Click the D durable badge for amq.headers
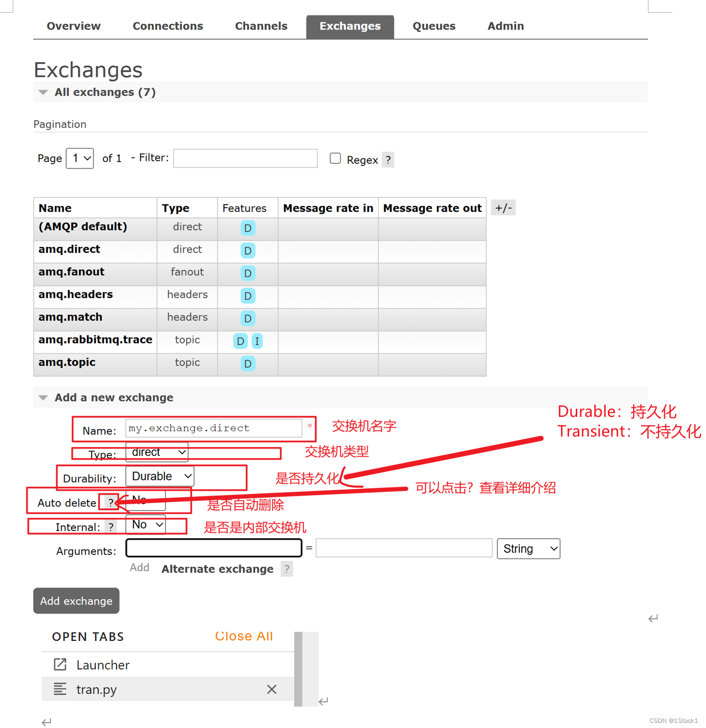The height and width of the screenshot is (728, 706). (x=247, y=296)
